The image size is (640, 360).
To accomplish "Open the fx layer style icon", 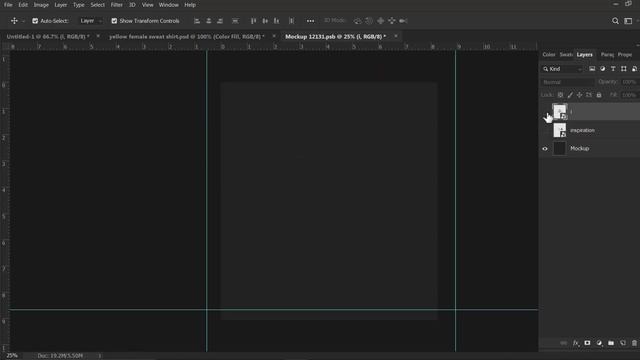I will click(576, 343).
